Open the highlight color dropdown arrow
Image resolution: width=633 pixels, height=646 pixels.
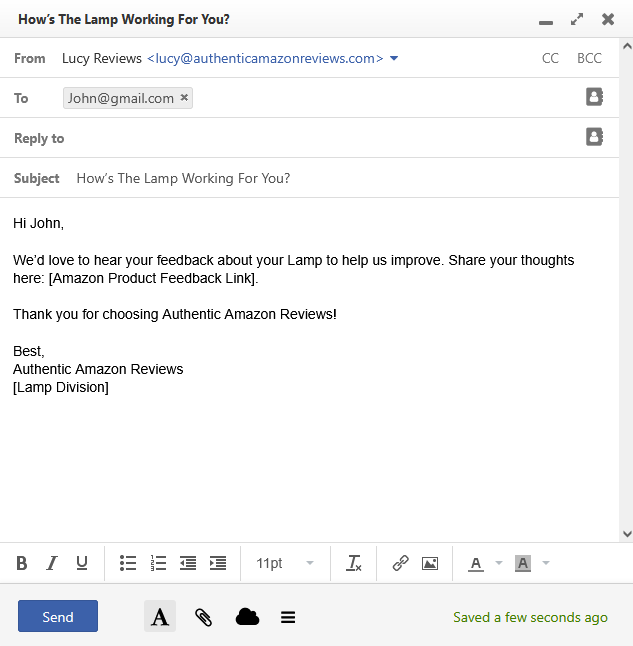[x=546, y=563]
